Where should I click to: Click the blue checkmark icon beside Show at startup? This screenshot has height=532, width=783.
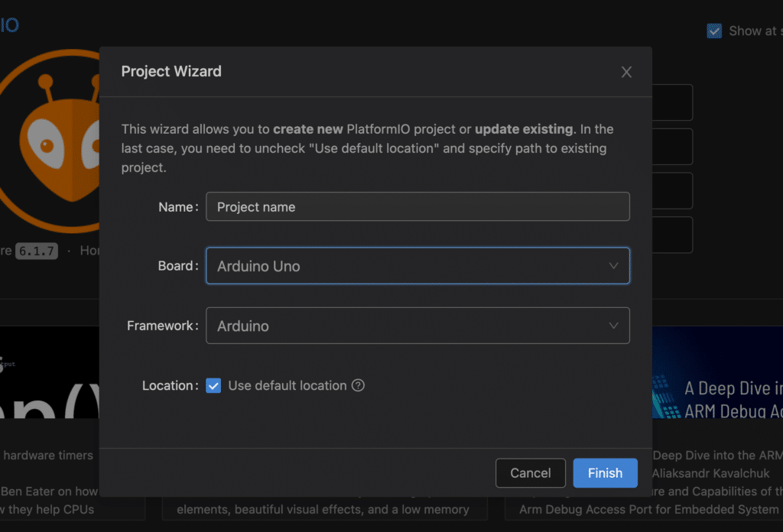coord(714,31)
